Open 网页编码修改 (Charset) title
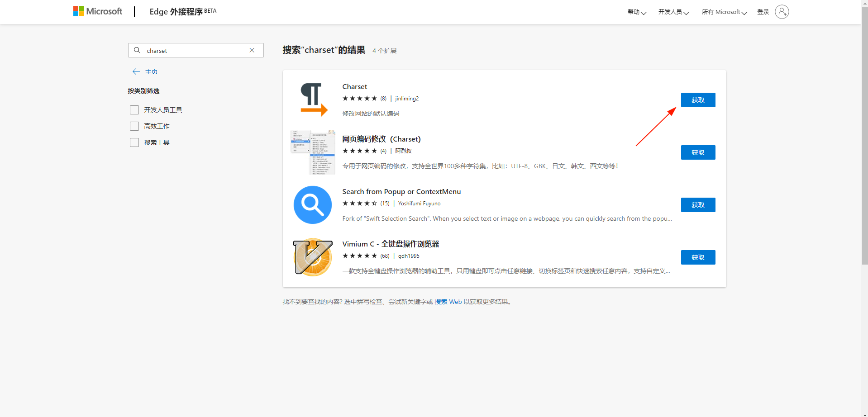Image resolution: width=868 pixels, height=417 pixels. 382,139
